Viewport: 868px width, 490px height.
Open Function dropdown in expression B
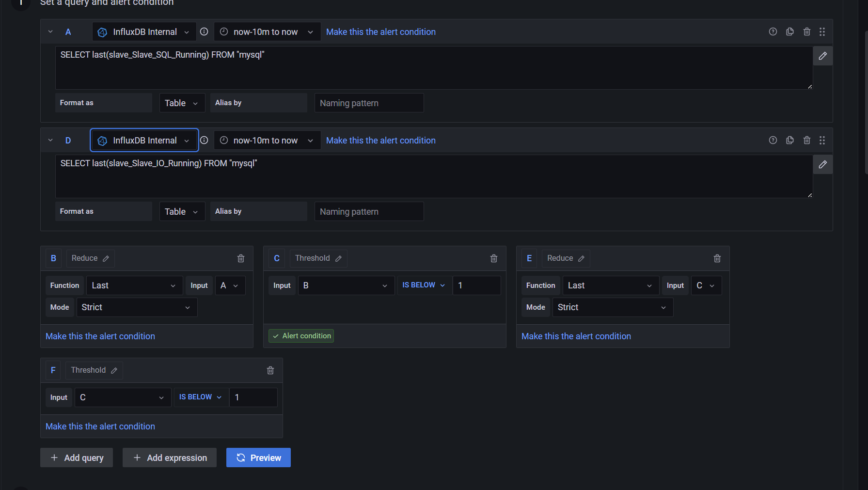(x=135, y=285)
